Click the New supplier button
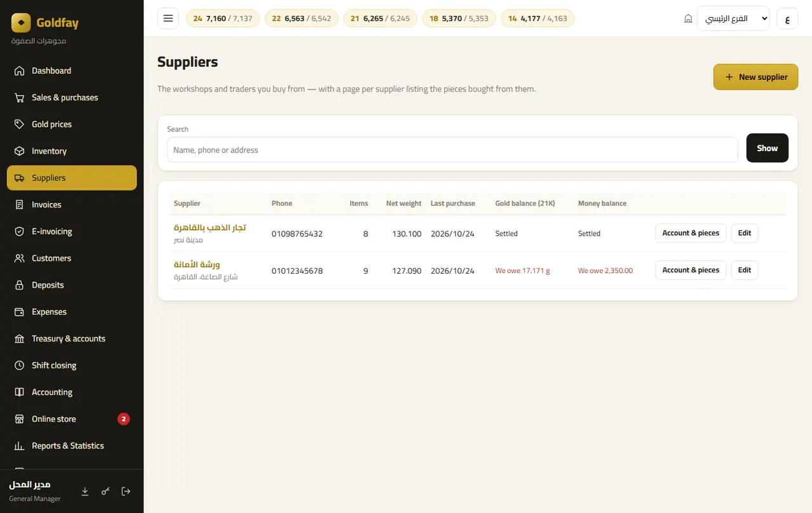Image resolution: width=812 pixels, height=513 pixels. (x=756, y=77)
